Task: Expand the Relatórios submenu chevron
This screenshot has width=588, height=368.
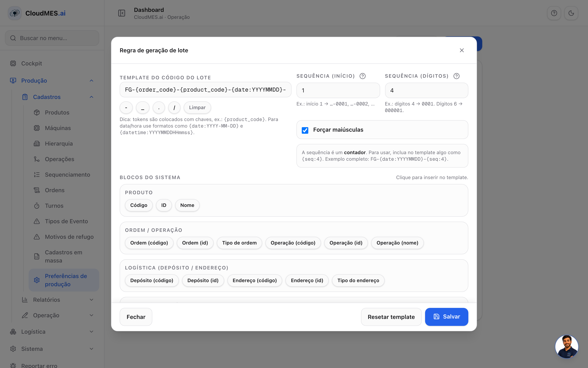Action: [x=91, y=300]
